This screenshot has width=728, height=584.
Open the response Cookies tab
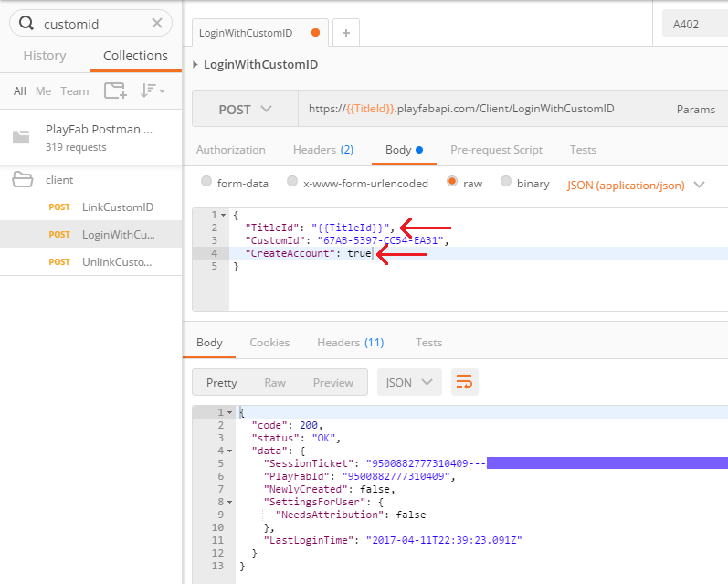point(269,343)
